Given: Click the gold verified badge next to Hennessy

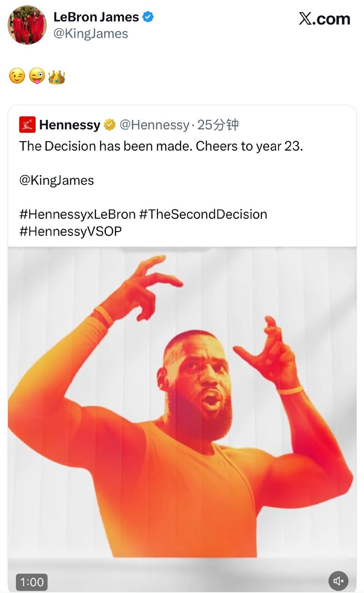Looking at the screenshot, I should point(110,124).
